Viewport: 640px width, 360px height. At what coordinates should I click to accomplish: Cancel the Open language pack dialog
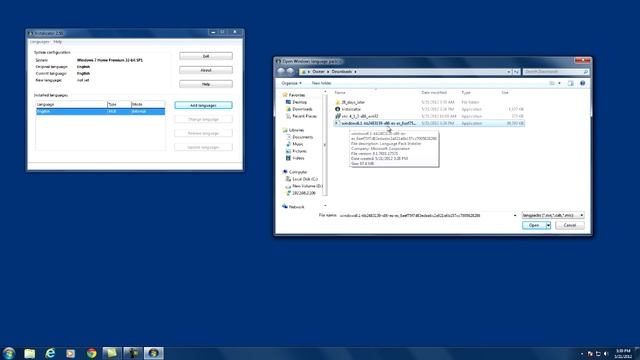click(569, 225)
